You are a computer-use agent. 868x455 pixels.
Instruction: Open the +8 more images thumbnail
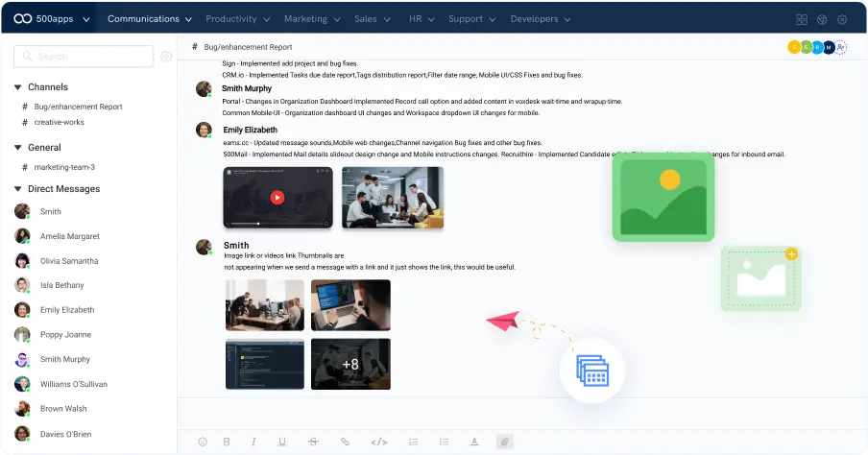350,364
